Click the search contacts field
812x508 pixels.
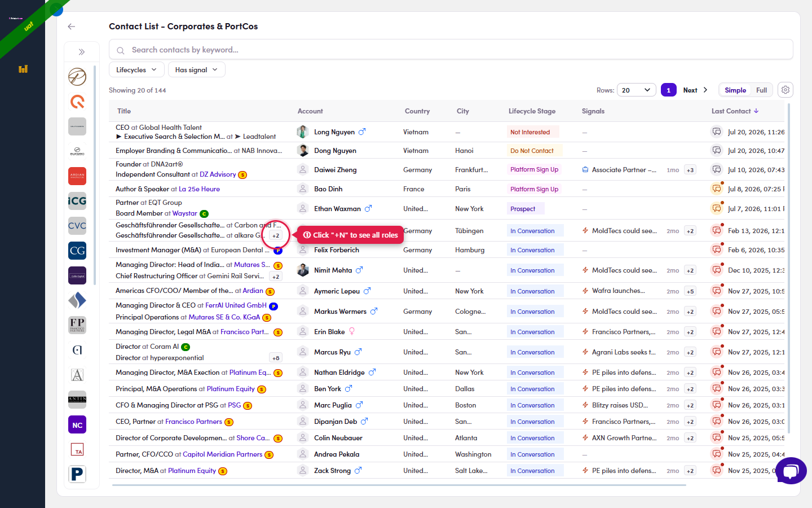(451, 50)
